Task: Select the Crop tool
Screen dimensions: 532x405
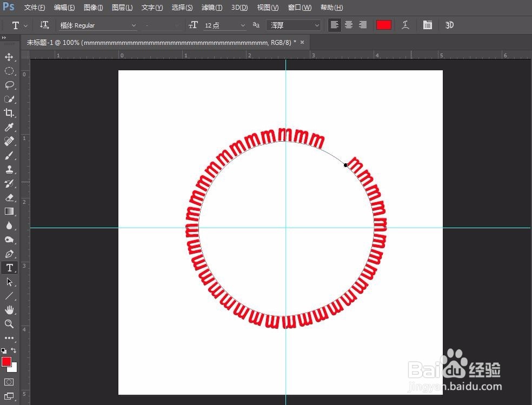Action: (x=9, y=113)
